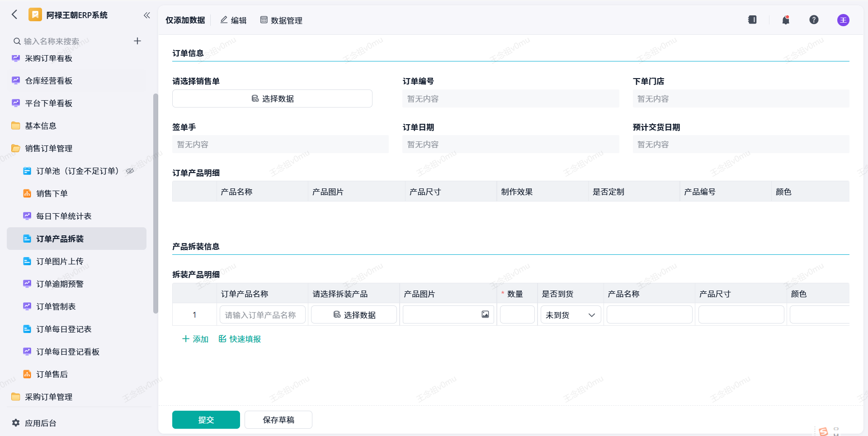Click the green 提交 button
The width and height of the screenshot is (868, 436).
coord(206,420)
